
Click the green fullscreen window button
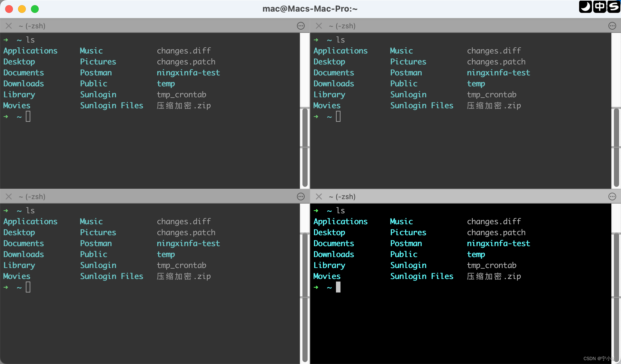(x=35, y=9)
